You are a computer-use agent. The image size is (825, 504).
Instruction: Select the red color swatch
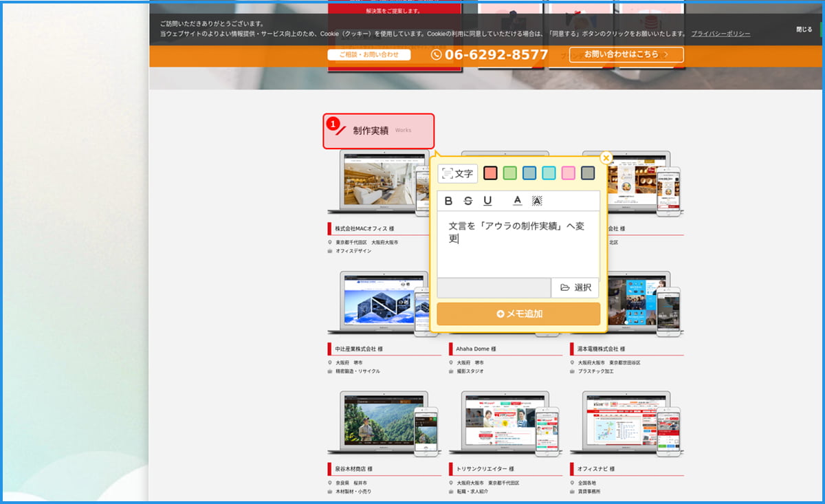[x=490, y=173]
